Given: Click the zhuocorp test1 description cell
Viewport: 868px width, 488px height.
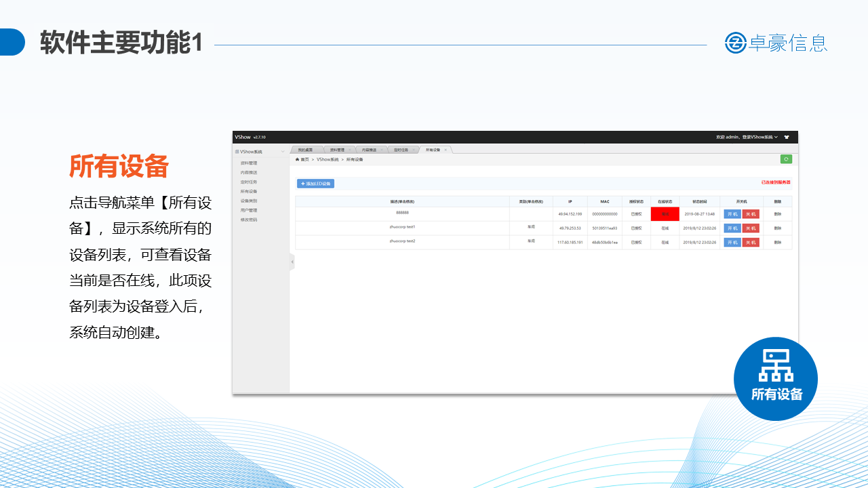Looking at the screenshot, I should pos(402,227).
